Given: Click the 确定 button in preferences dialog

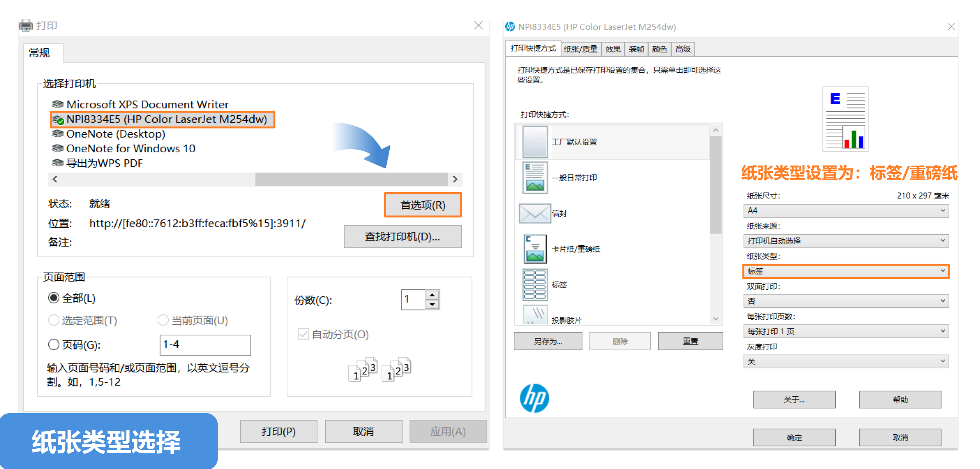Looking at the screenshot, I should [794, 437].
